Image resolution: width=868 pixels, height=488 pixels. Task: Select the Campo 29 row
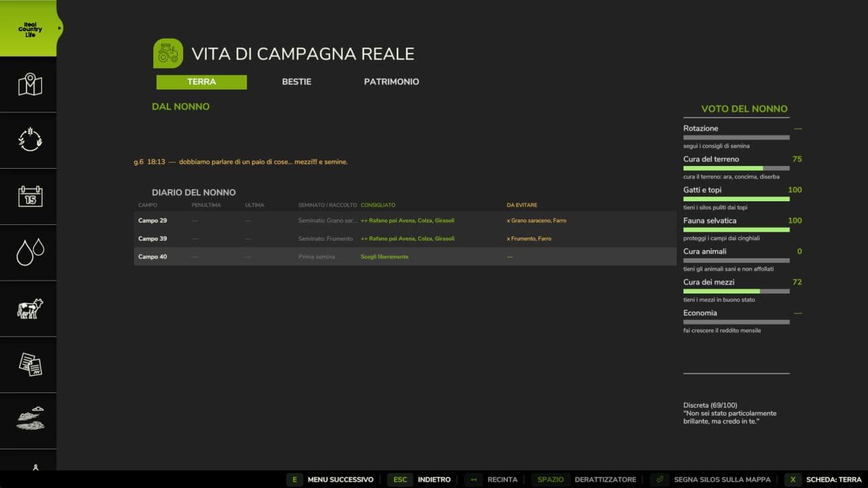405,220
